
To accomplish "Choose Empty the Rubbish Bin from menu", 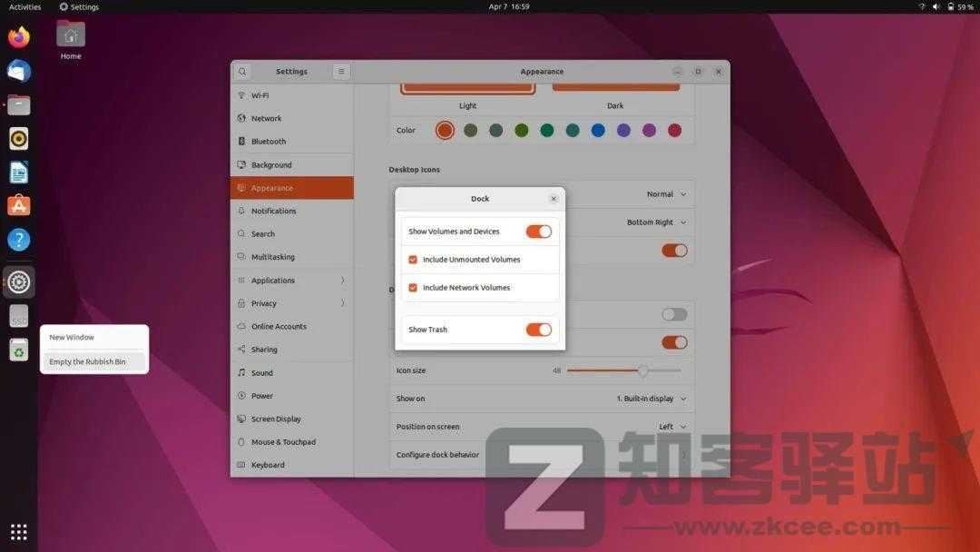I will (87, 361).
